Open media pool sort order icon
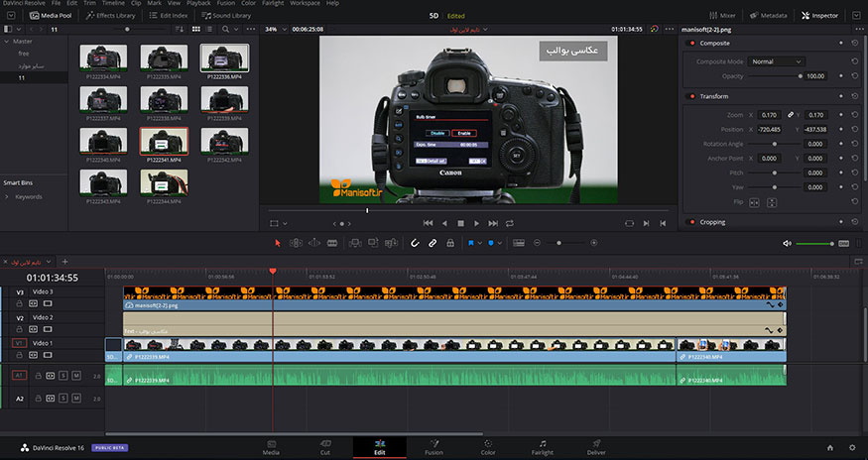This screenshot has height=460, width=868. tap(179, 30)
